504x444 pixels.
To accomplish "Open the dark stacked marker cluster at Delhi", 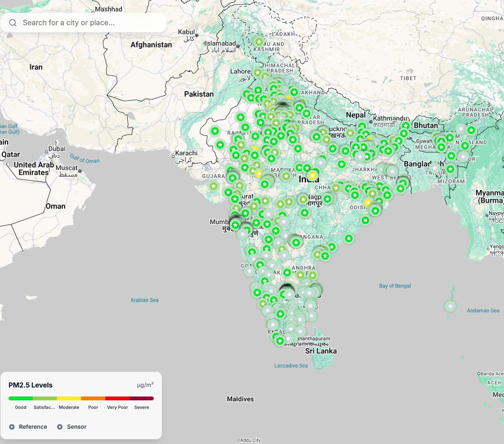I will click(283, 105).
